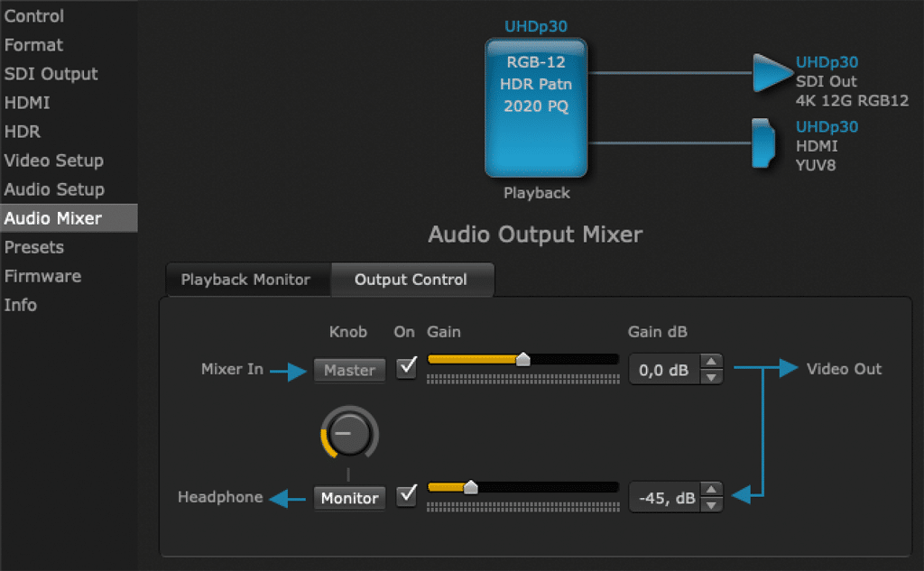Viewport: 924px width, 571px height.
Task: Decrease Monitor gain dB with down arrow
Action: 713,504
